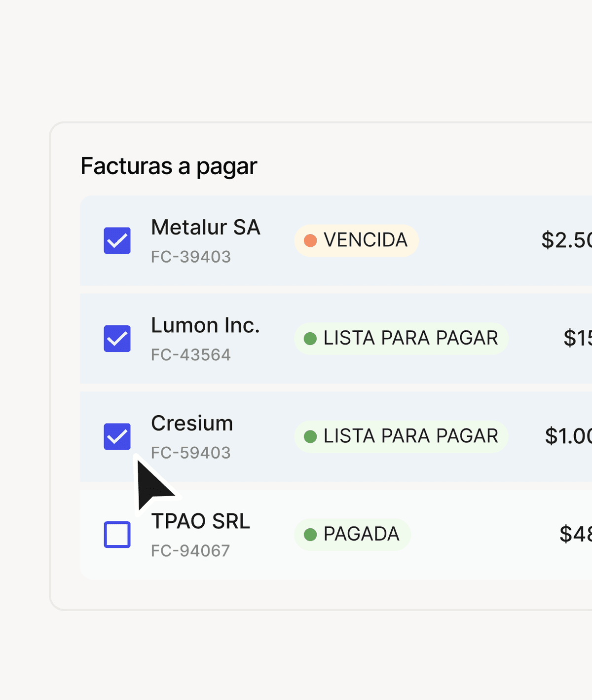This screenshot has height=700, width=592.
Task: Uncheck the Cresium invoice checkbox
Action: pyautogui.click(x=117, y=436)
